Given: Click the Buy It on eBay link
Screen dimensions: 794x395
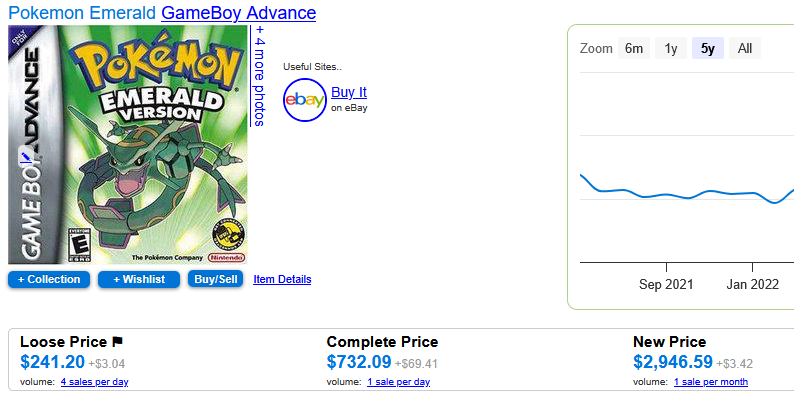Looking at the screenshot, I should tap(349, 93).
